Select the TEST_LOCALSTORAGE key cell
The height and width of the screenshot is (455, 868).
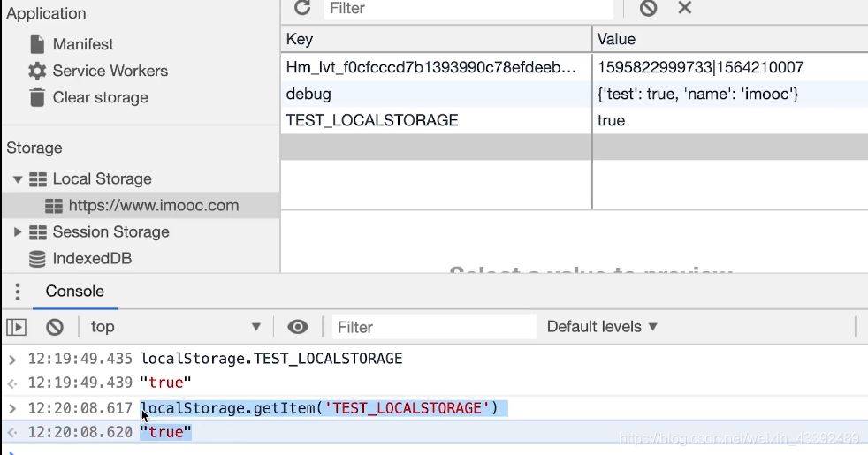pyautogui.click(x=436, y=121)
